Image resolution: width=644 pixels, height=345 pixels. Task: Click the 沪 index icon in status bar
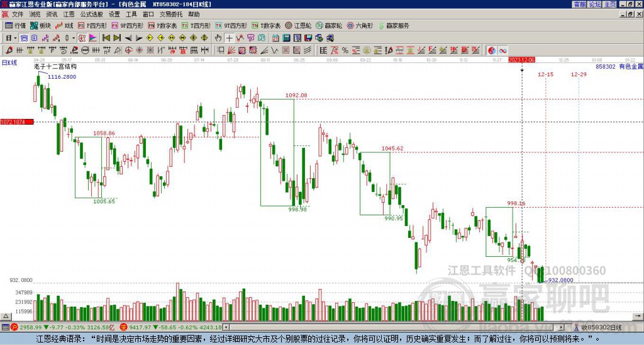tap(14, 327)
